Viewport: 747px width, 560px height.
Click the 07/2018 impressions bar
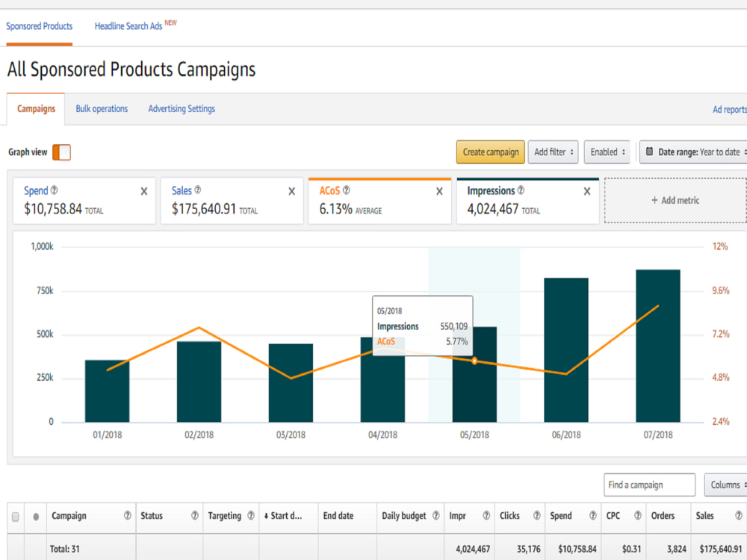658,346
